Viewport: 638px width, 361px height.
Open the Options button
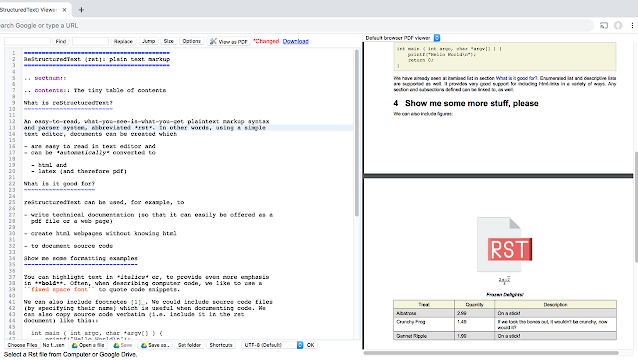(x=191, y=42)
